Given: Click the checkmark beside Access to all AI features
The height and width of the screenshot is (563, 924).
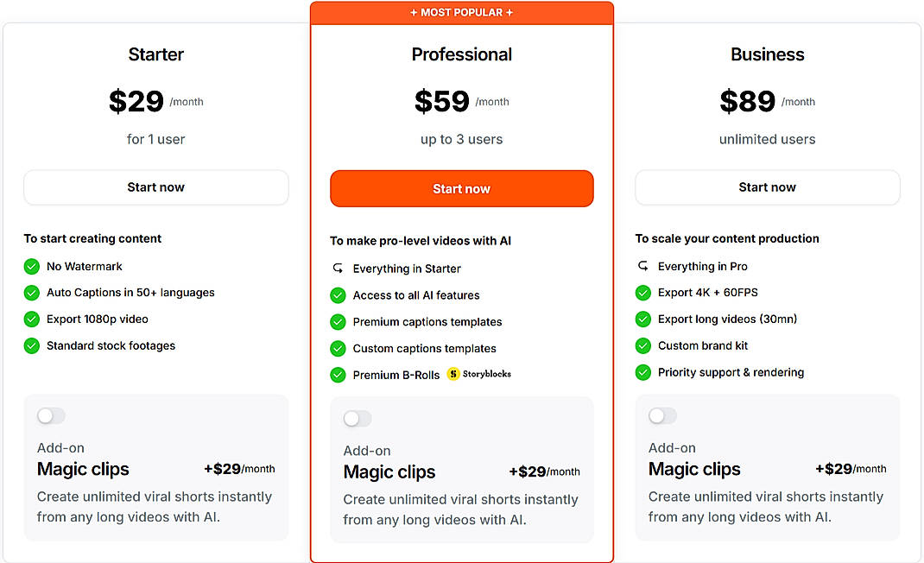Looking at the screenshot, I should (337, 295).
